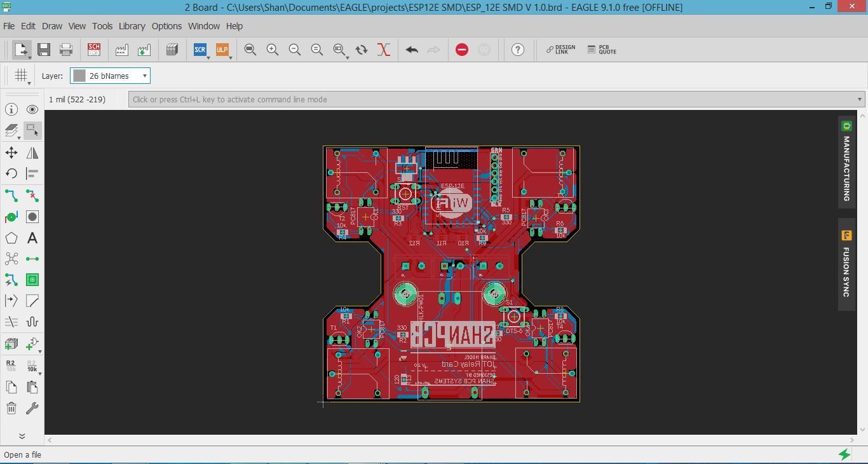Open the Layer dropdown showing 26 bNames
The height and width of the screenshot is (464, 868).
coord(110,76)
